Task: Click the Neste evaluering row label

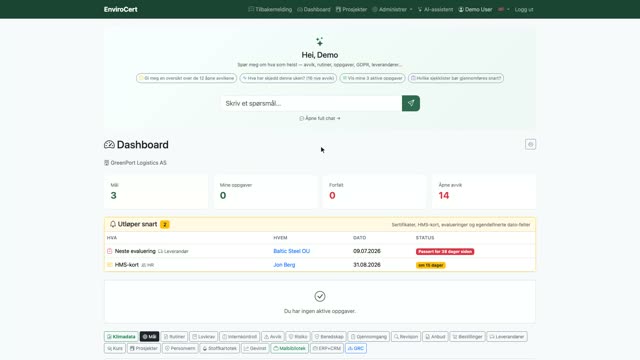Action: point(135,251)
